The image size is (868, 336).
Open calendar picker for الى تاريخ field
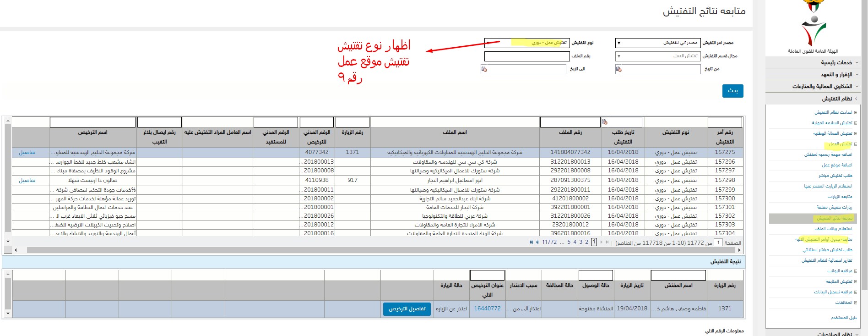(x=484, y=69)
